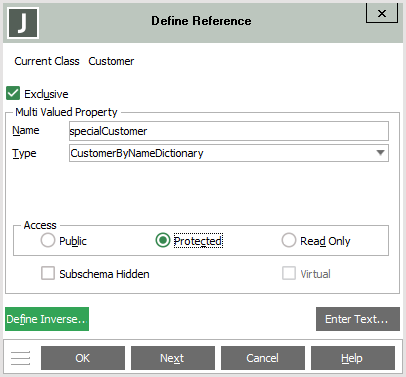The image size is (406, 377).
Task: Click the Enter Text button
Action: pos(358,319)
